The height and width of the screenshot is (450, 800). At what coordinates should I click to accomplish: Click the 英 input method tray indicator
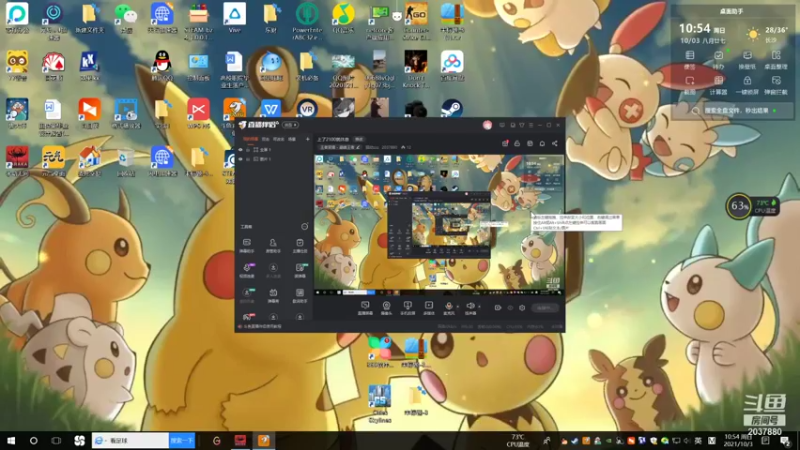[697, 441]
